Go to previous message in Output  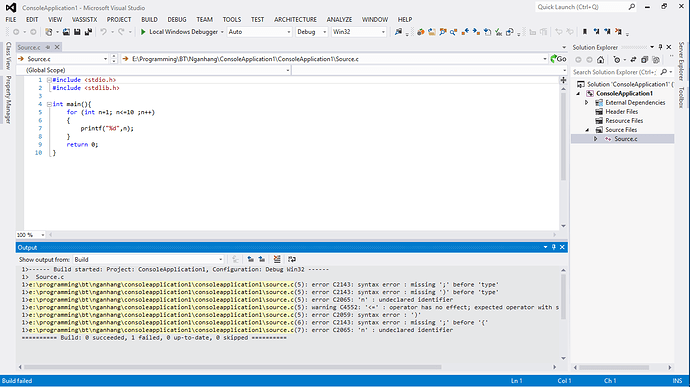coord(250,259)
